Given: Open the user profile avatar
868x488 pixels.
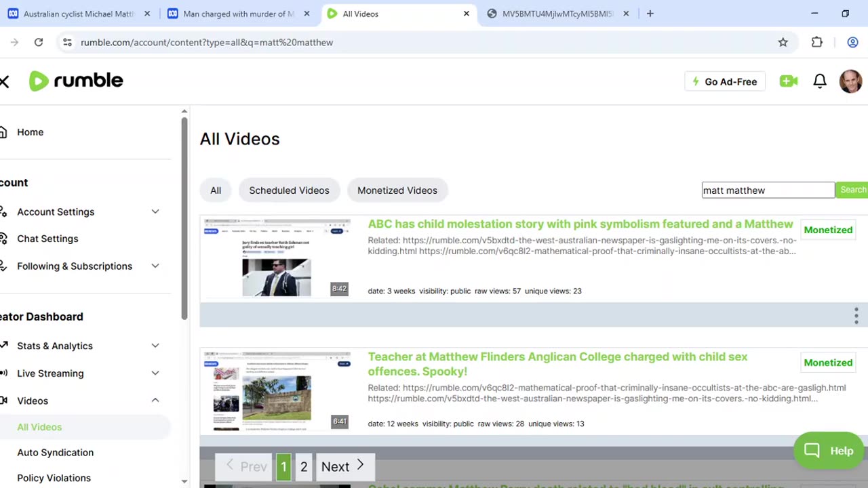Looking at the screenshot, I should click(850, 81).
